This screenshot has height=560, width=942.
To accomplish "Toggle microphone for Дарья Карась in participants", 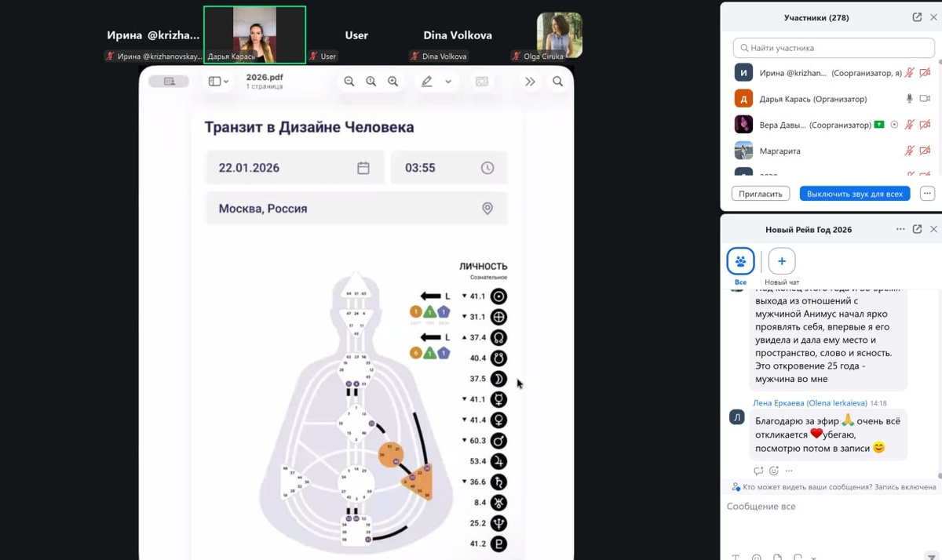I will click(x=910, y=99).
